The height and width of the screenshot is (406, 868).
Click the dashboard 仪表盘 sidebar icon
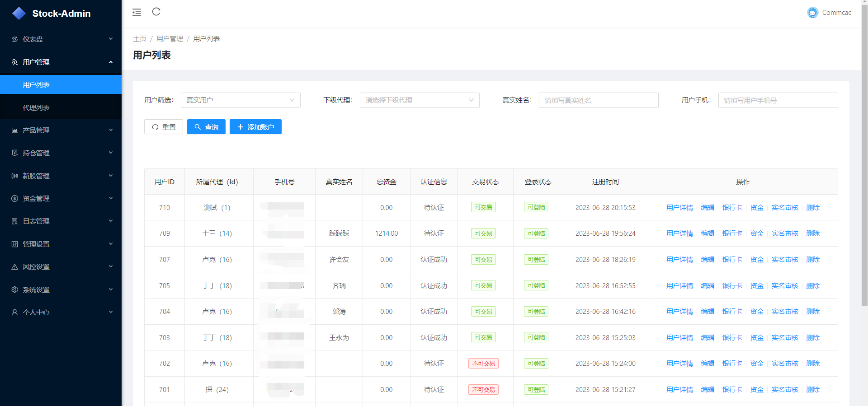tap(14, 39)
